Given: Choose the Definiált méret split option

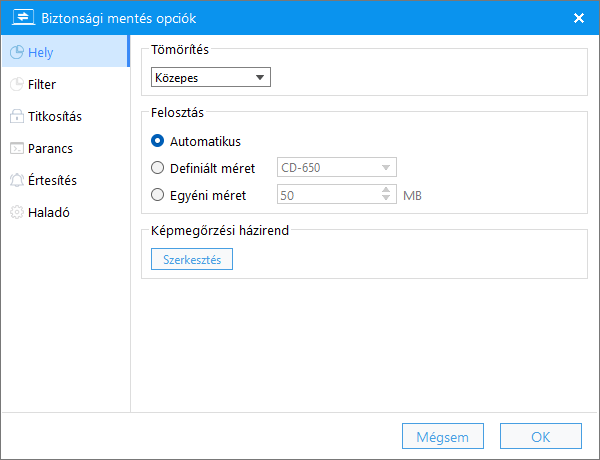Looking at the screenshot, I should [157, 168].
